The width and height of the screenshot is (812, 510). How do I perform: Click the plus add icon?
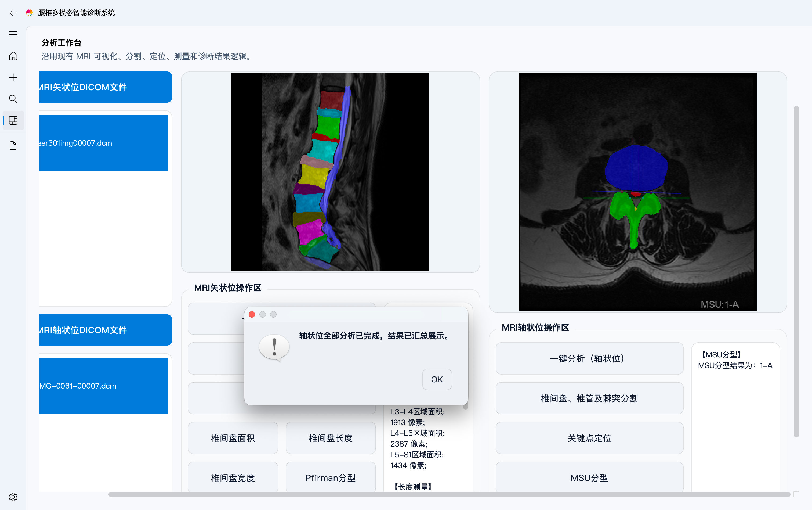[x=13, y=78]
